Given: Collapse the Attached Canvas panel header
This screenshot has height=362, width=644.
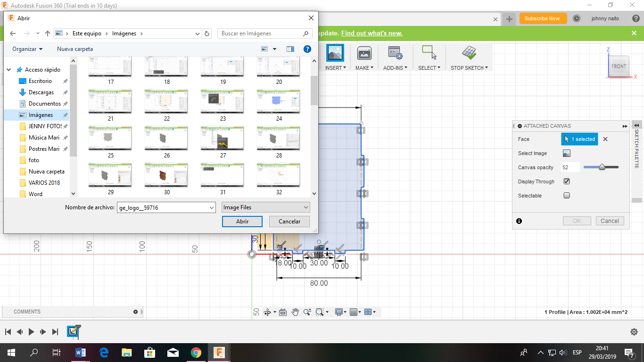Looking at the screenshot, I should point(520,126).
